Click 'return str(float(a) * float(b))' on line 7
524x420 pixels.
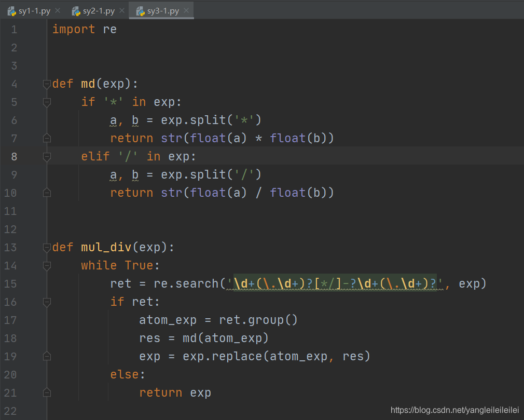[222, 138]
